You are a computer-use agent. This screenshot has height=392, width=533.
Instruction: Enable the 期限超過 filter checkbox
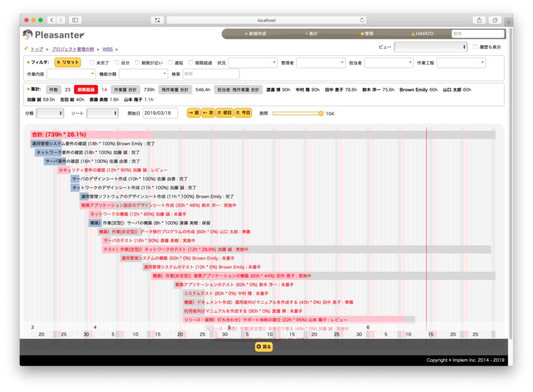[x=191, y=62]
